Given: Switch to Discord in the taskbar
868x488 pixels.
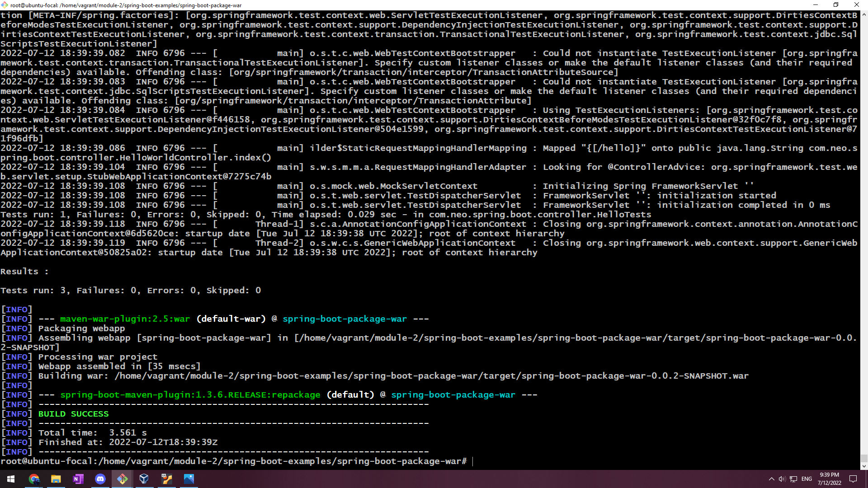Looking at the screenshot, I should coord(100,479).
